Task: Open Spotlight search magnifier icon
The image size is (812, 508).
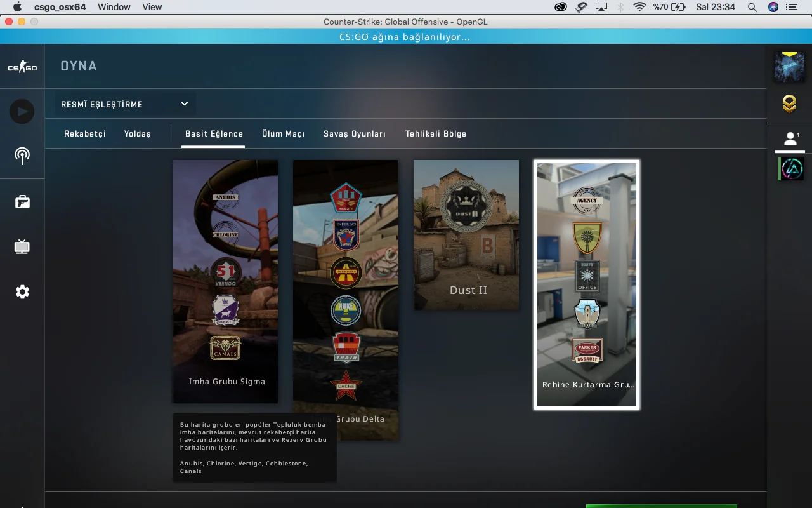Action: [x=752, y=7]
